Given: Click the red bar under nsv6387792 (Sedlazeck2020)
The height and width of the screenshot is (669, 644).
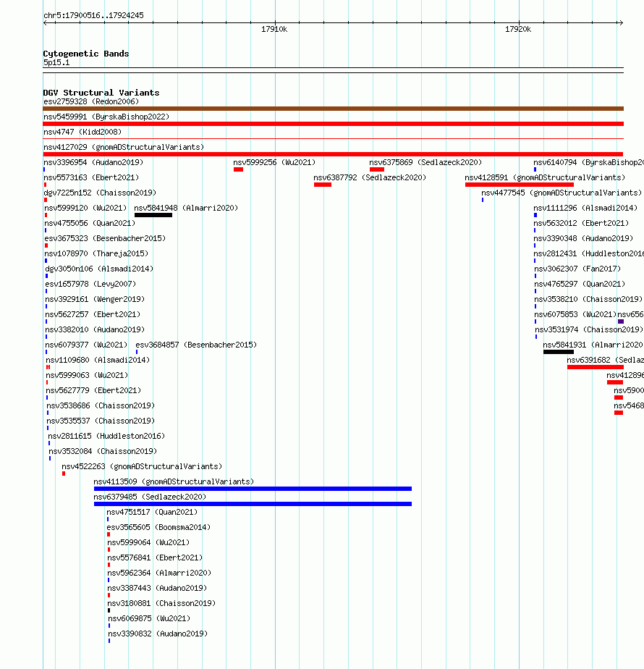Looking at the screenshot, I should pyautogui.click(x=323, y=185).
